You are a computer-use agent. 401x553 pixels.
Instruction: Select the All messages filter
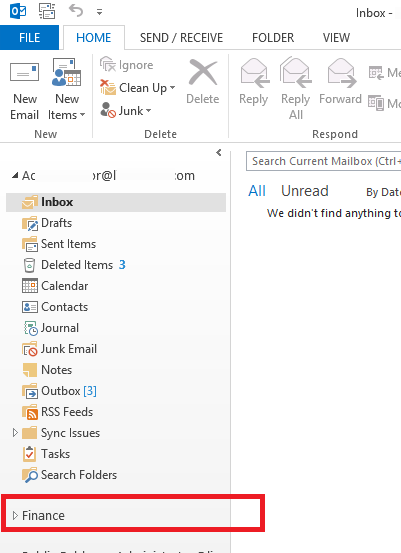[257, 191]
